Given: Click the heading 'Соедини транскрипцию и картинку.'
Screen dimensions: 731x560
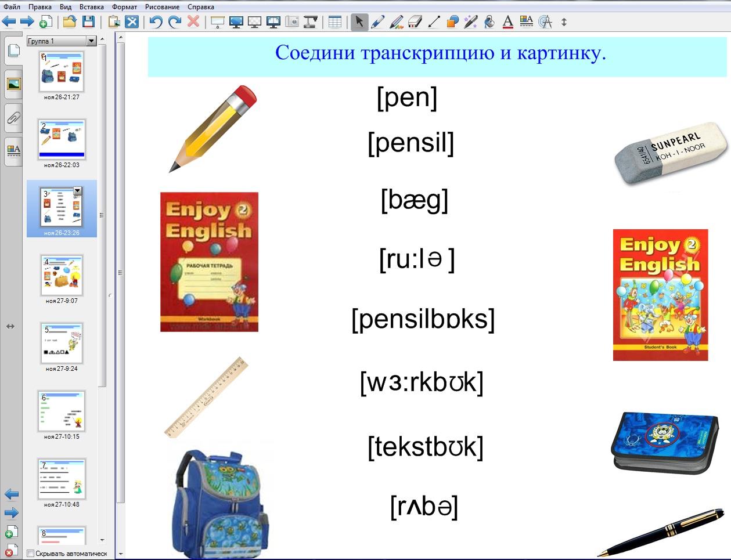Looking at the screenshot, I should pos(441,53).
